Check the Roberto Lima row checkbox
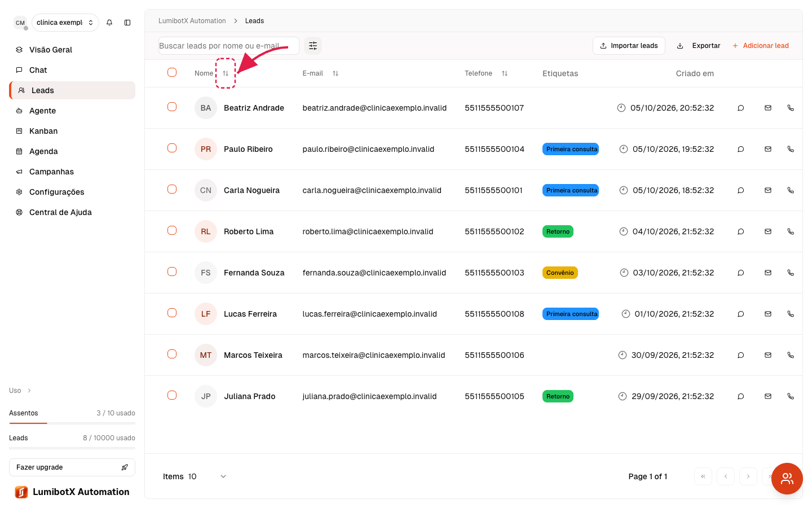 click(172, 230)
